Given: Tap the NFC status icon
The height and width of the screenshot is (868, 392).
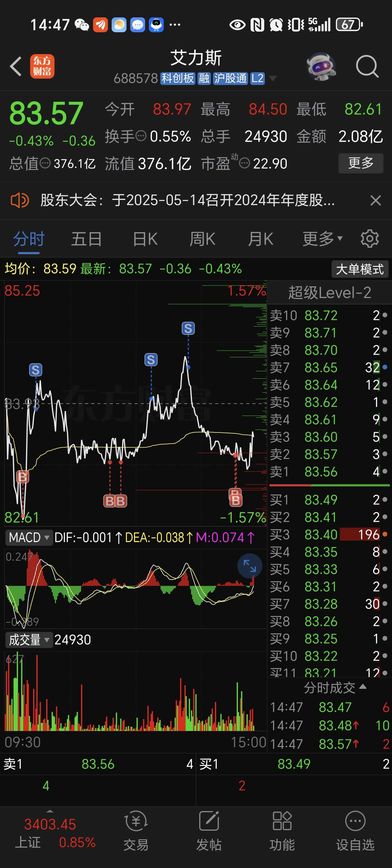Looking at the screenshot, I should pyautogui.click(x=257, y=24).
